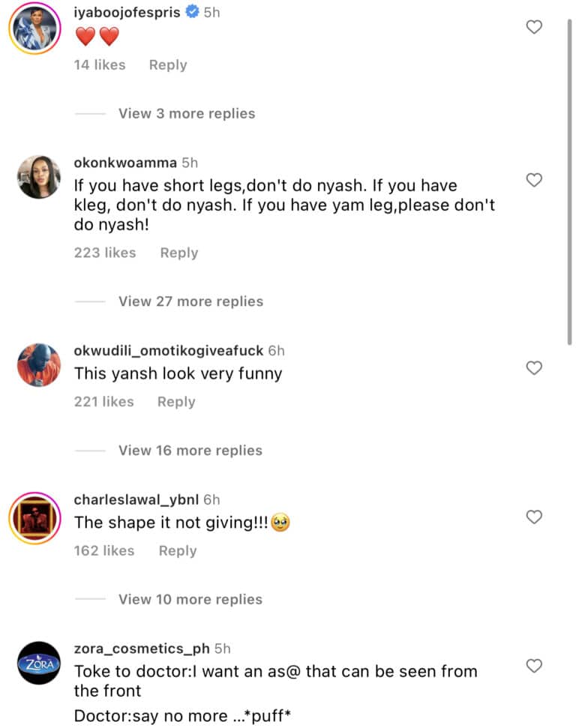Viewport: 576px width, 728px height.
Task: Reply to iyaboojofespris's hearts comment
Action: pyautogui.click(x=168, y=65)
